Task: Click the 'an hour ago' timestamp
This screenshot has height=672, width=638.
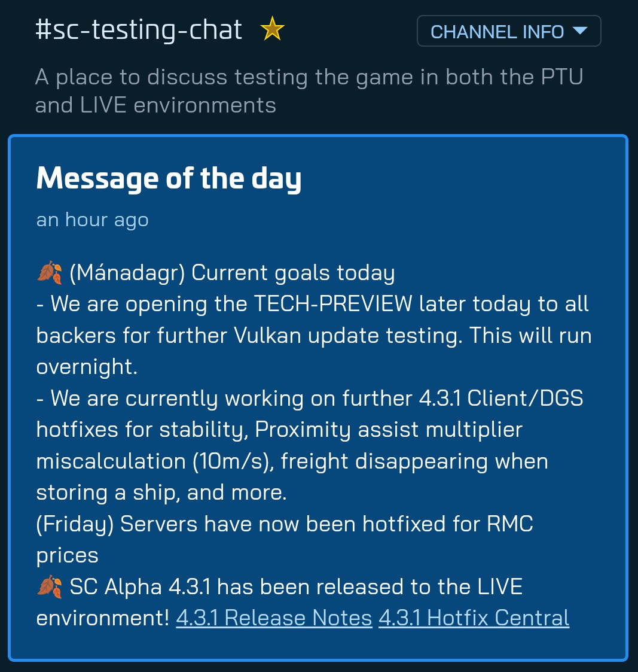Action: 93,220
